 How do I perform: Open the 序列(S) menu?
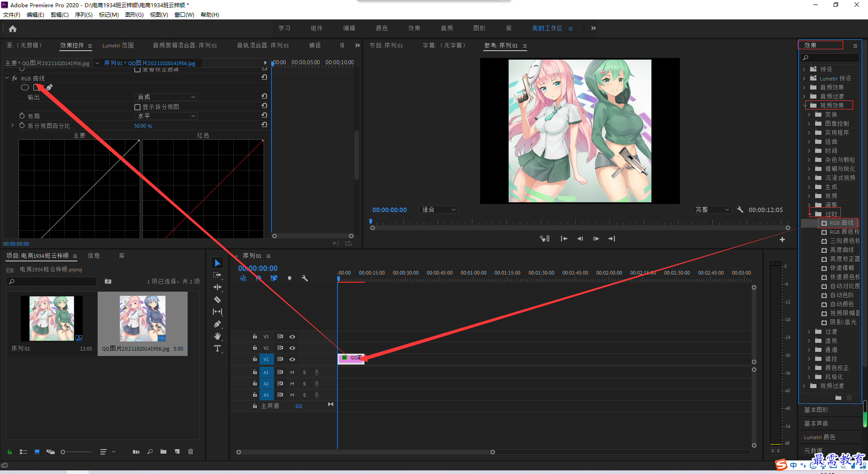pos(84,15)
